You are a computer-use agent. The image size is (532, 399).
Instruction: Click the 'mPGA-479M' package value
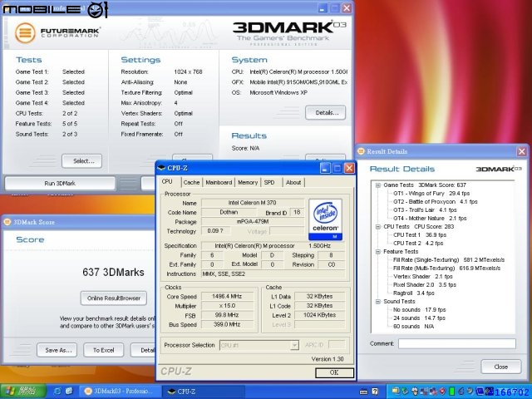(253, 222)
